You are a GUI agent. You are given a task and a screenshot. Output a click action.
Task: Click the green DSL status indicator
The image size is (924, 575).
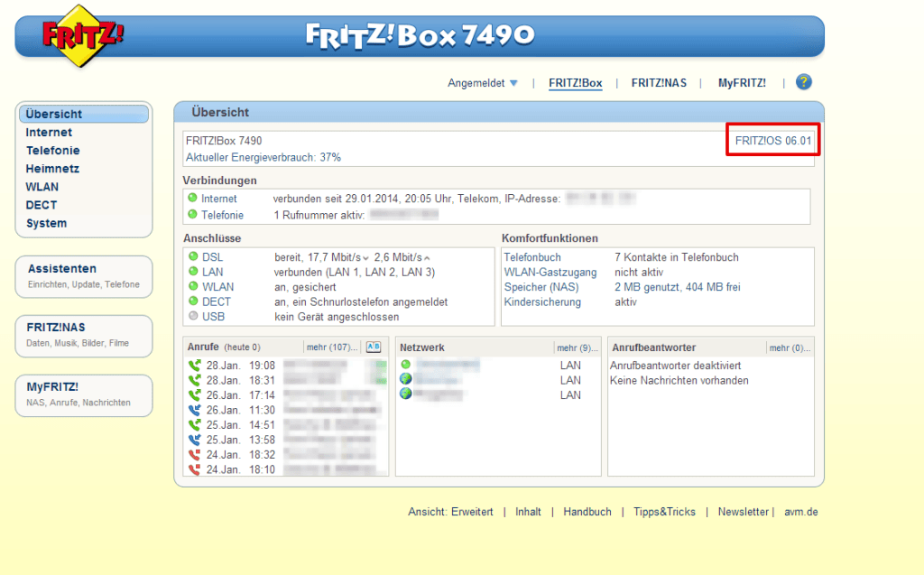(x=193, y=256)
